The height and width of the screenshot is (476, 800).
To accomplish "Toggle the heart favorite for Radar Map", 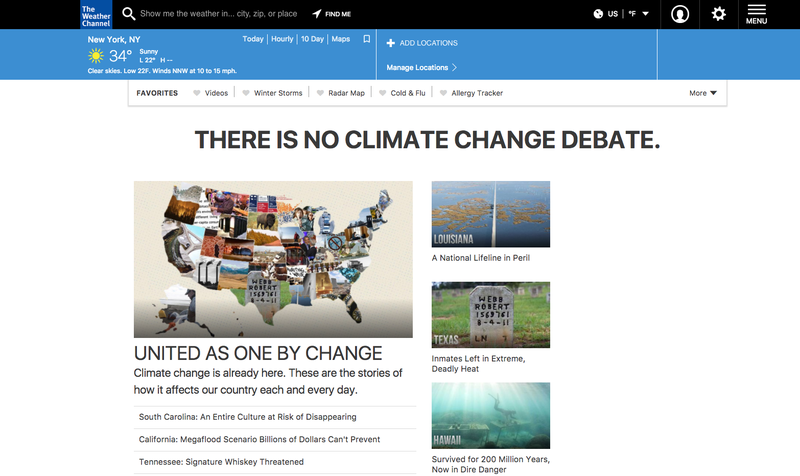I will [320, 93].
